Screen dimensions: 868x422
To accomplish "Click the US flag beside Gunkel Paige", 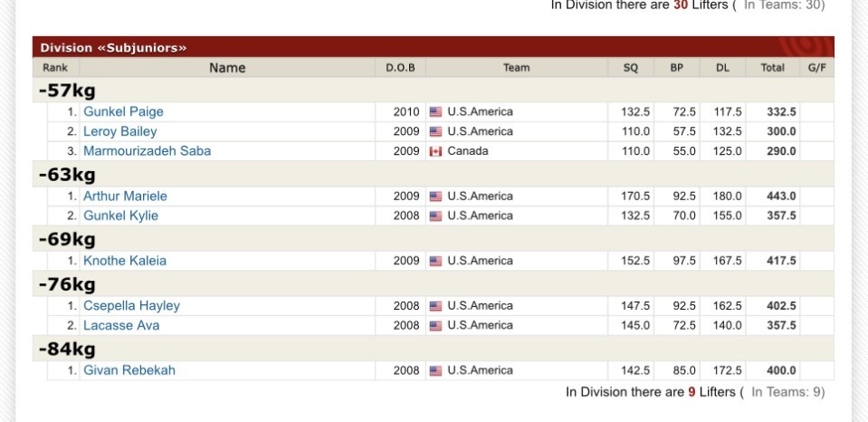I will point(435,112).
